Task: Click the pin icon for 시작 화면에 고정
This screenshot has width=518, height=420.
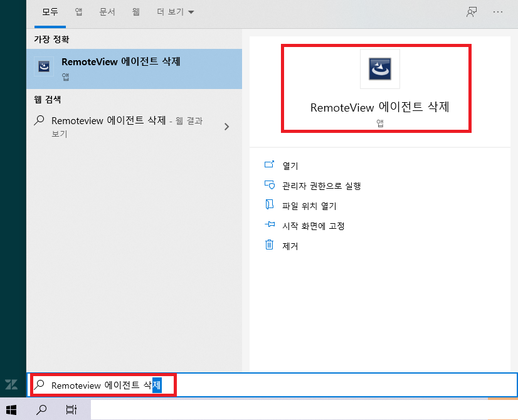Action: click(270, 224)
